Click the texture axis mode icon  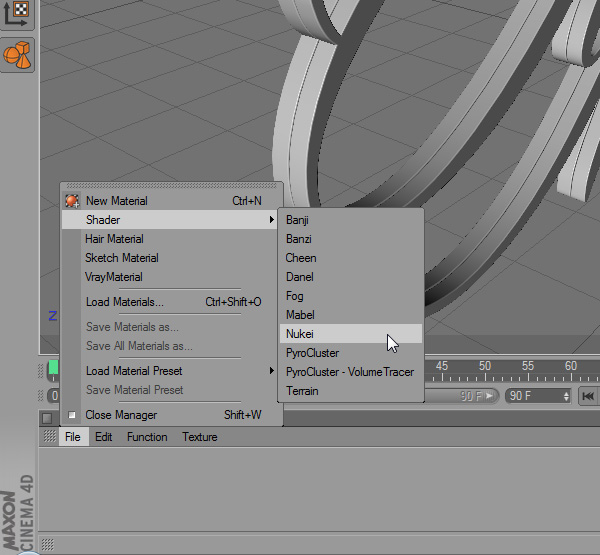[18, 14]
